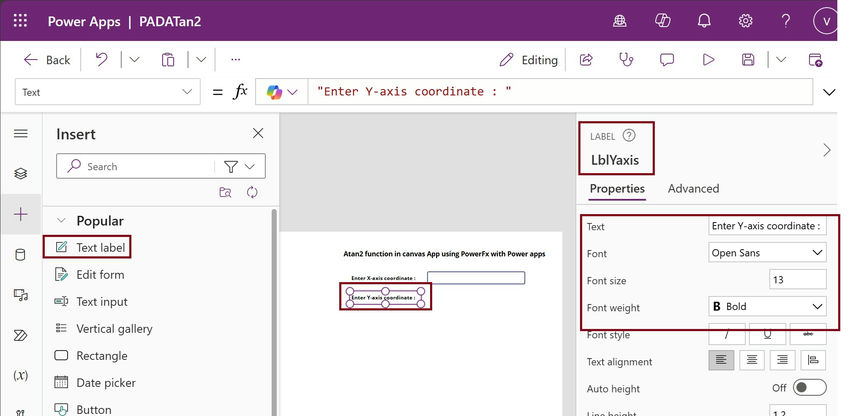Switch to the Properties tab
850x416 pixels.
tap(617, 189)
